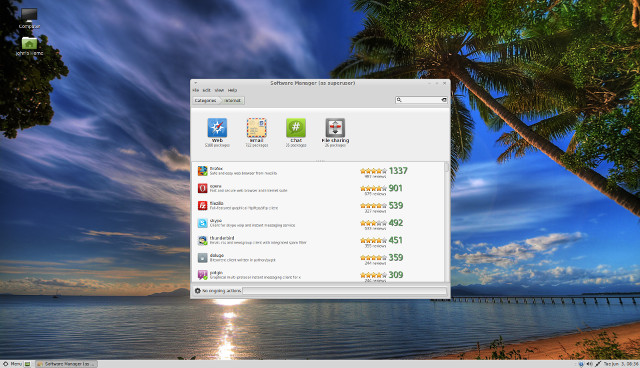Click the shield update icon in tray
The width and height of the screenshot is (640, 368).
[581, 364]
